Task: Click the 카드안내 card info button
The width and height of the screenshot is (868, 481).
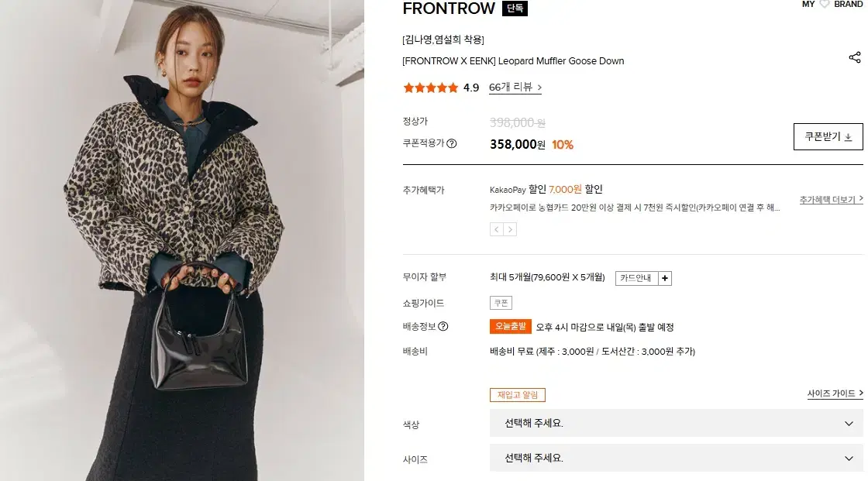Action: 637,278
